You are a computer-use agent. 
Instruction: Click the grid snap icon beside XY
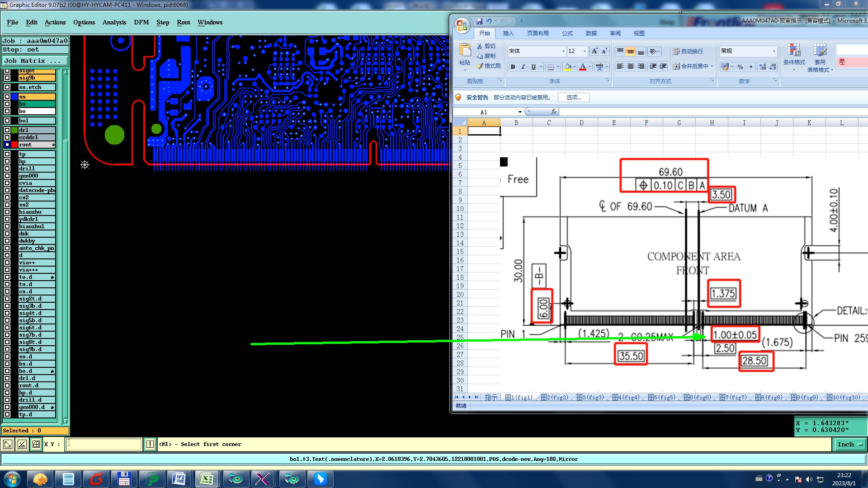[36, 444]
